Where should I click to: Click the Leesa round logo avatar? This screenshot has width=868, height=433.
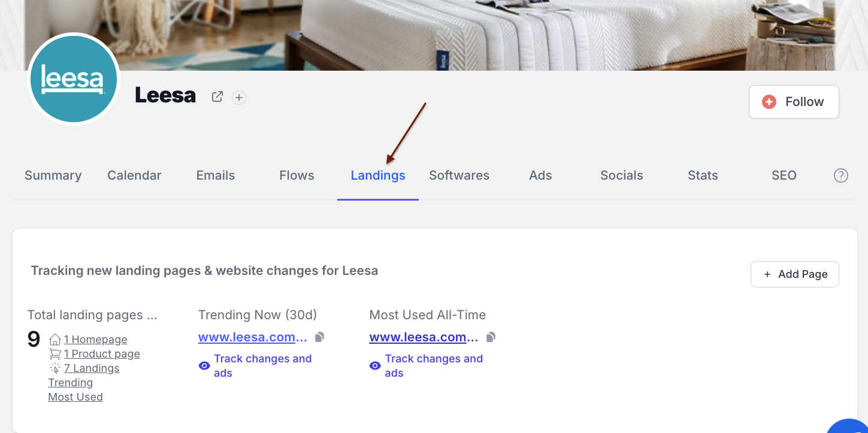pyautogui.click(x=74, y=79)
